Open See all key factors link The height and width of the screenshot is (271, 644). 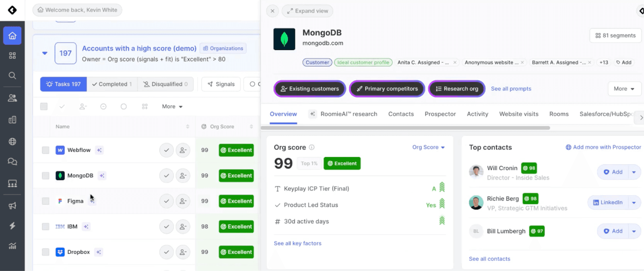tap(297, 243)
